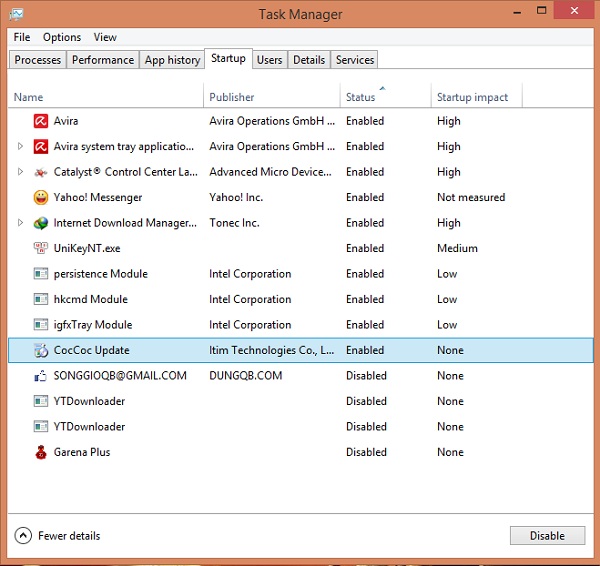Viewport: 600px width, 566px height.
Task: Click the Garena Plus red icon
Action: click(x=41, y=452)
